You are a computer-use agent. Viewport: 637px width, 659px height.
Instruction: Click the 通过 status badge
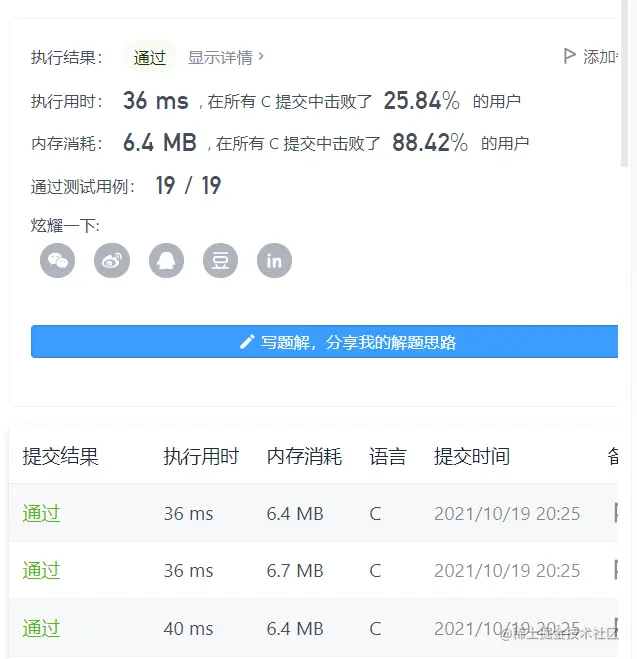pos(150,58)
